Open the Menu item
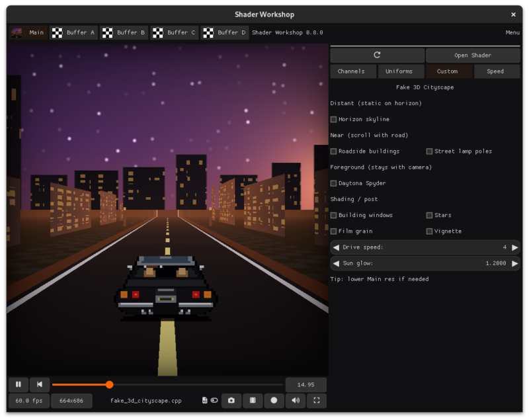 512,32
